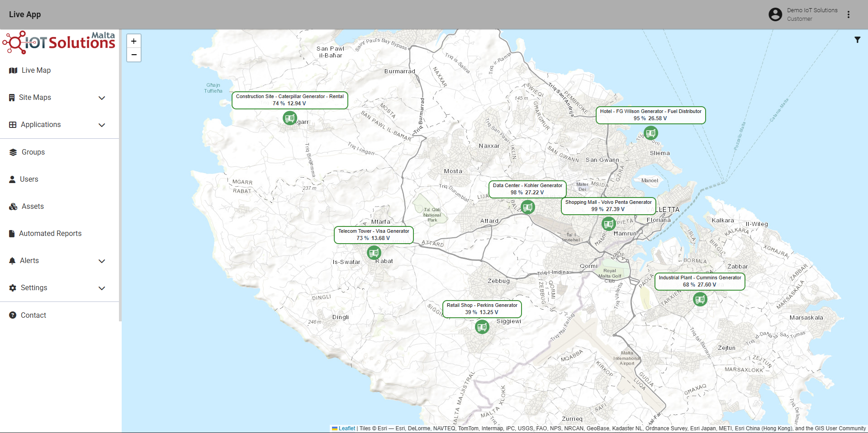Viewport: 868px width, 433px height.
Task: Click the Applications grid icon
Action: click(13, 125)
